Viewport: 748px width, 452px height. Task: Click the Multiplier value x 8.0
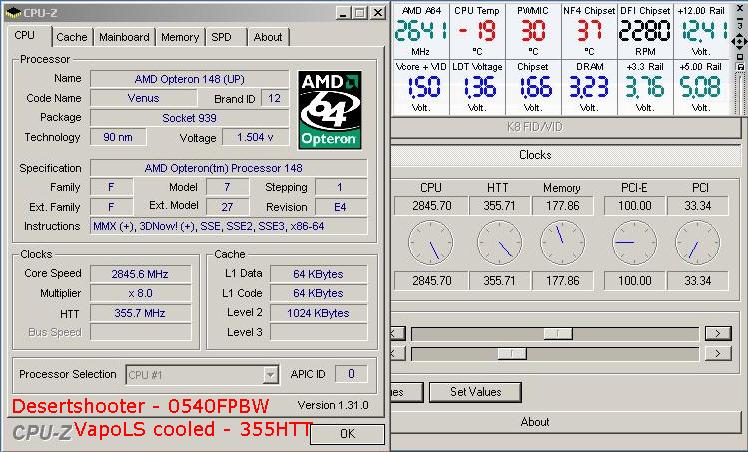pos(140,293)
